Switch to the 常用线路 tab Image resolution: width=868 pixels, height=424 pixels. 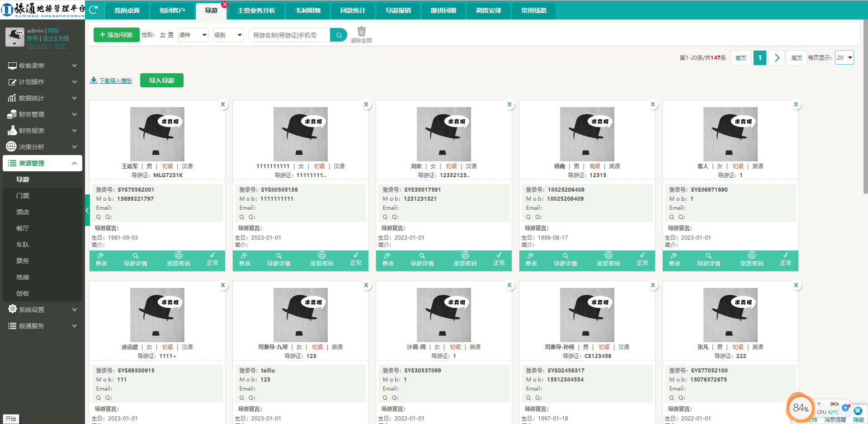[534, 10]
